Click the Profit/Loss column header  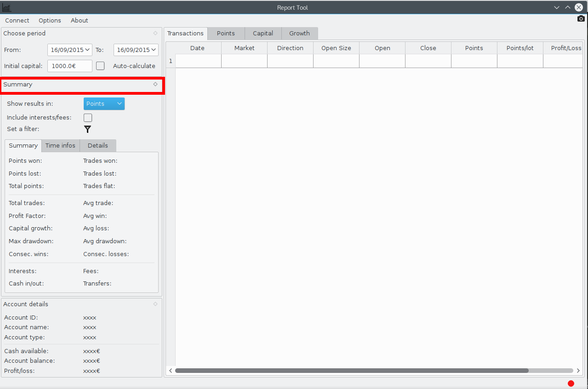point(563,48)
